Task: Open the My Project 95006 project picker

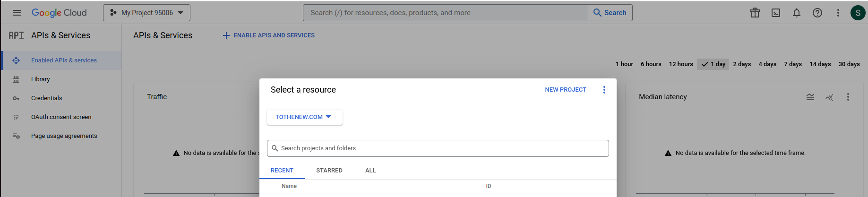Action: (146, 13)
